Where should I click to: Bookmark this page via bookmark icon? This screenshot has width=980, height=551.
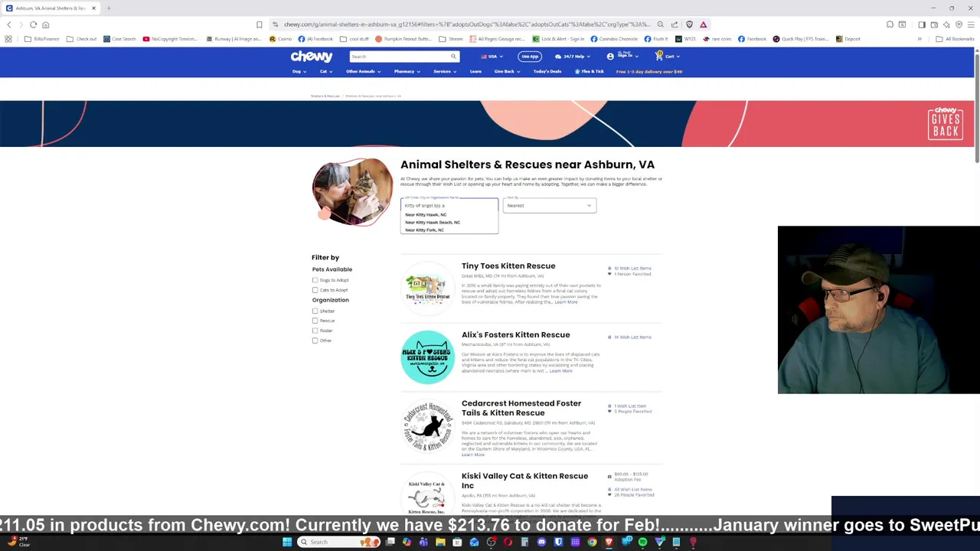click(260, 24)
